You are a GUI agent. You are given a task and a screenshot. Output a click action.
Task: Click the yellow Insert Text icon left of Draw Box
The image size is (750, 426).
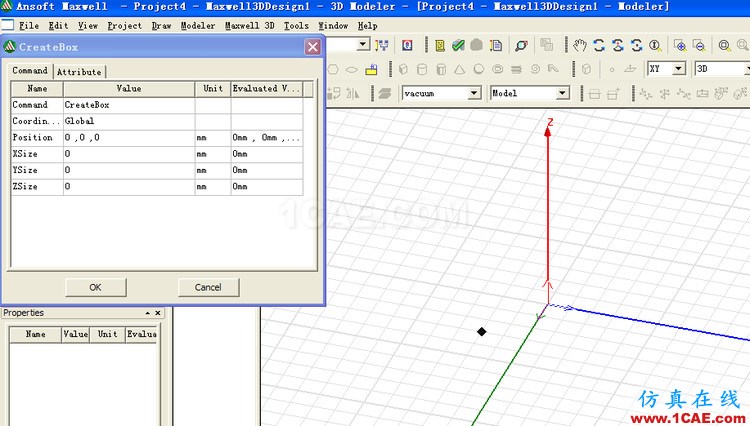371,70
